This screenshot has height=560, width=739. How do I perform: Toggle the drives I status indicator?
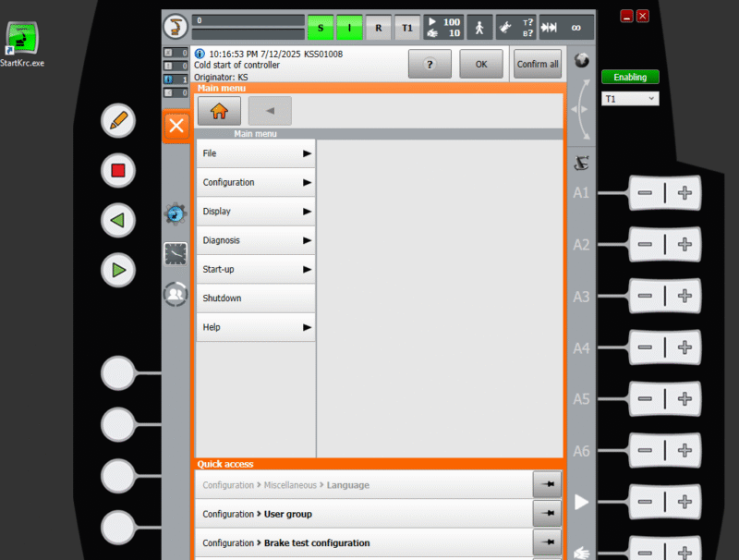[x=349, y=28]
